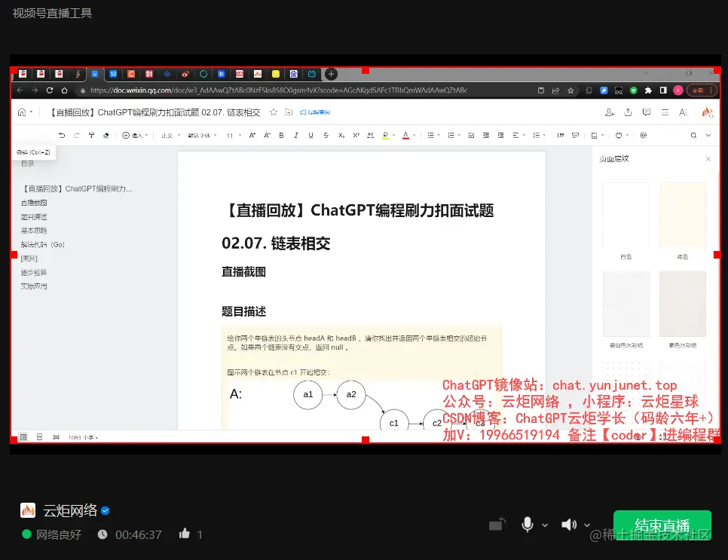The image size is (728, 560).
Task: Increase font size with A+ icon
Action: (252, 135)
